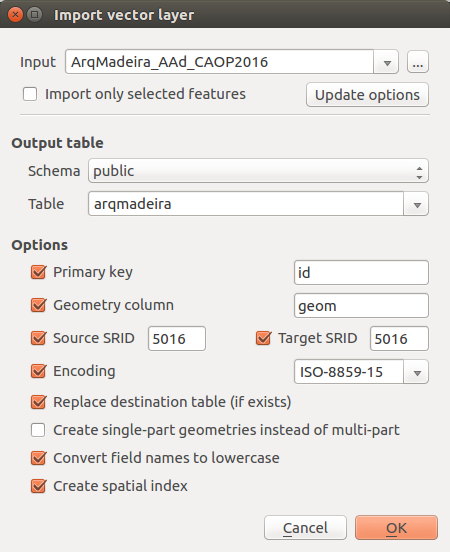
Task: Close the Import vector layer dialog
Action: pyautogui.click(x=15, y=15)
